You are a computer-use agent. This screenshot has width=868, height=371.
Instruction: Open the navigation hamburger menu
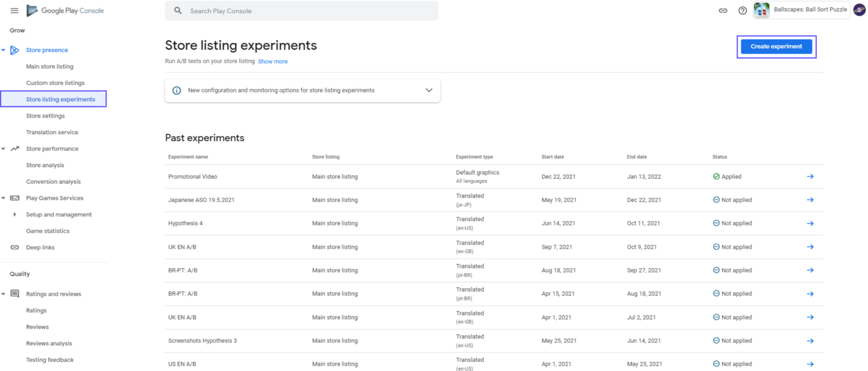(14, 10)
